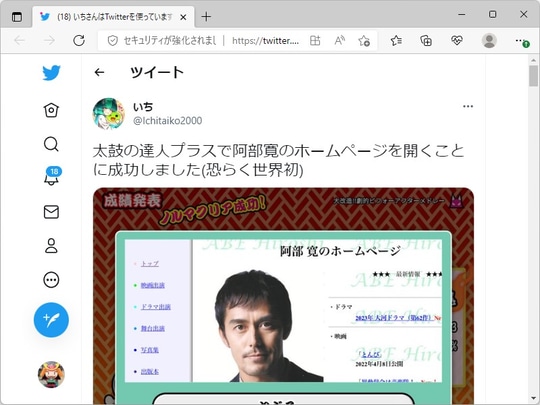Close the Twitter tab

pyautogui.click(x=183, y=17)
